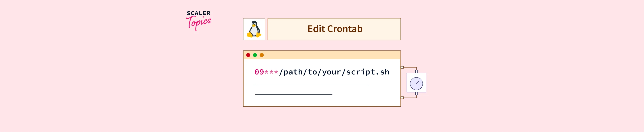The width and height of the screenshot is (644, 132).
Task: Click the Edit Crontab title box
Action: tap(334, 29)
